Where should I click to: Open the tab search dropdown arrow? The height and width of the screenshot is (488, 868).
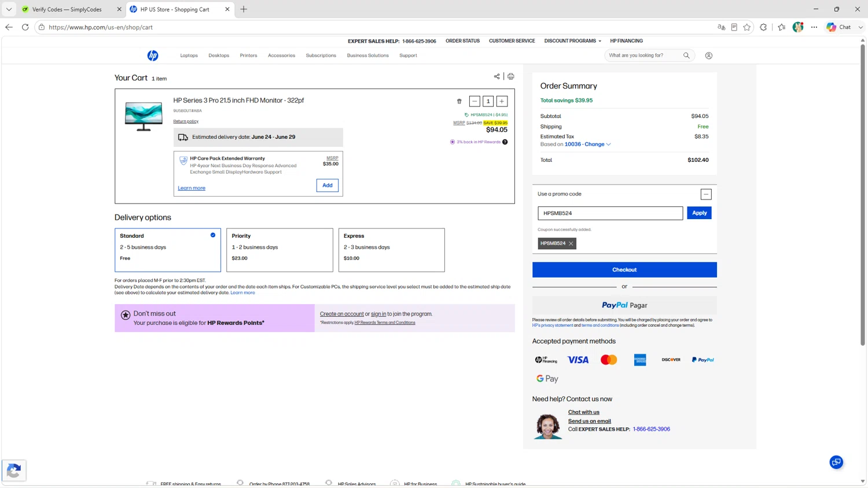tap(9, 9)
